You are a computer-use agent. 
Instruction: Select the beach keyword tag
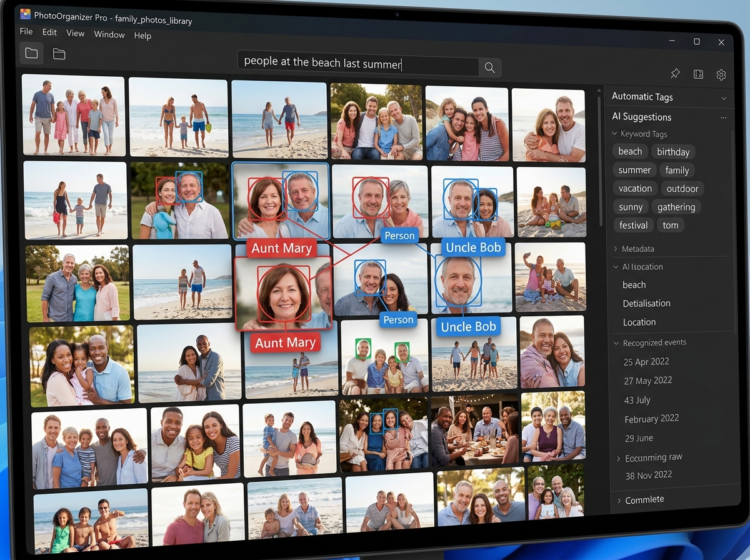(630, 151)
